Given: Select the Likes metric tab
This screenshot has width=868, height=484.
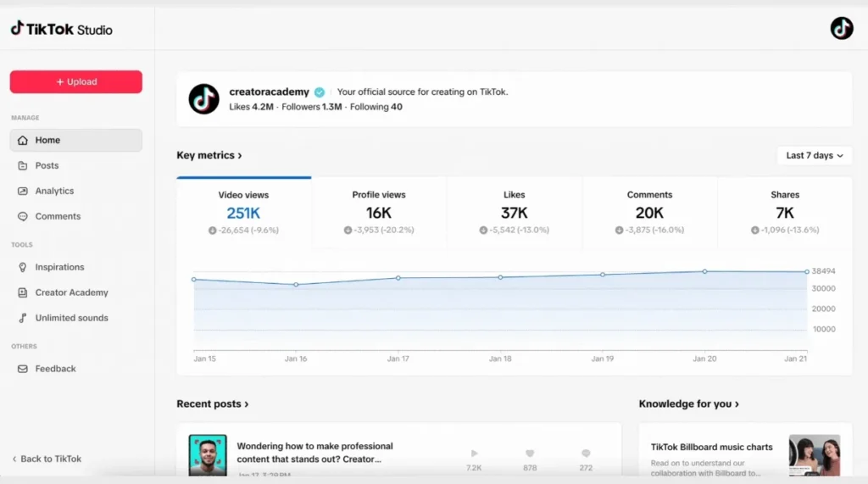Looking at the screenshot, I should (515, 213).
